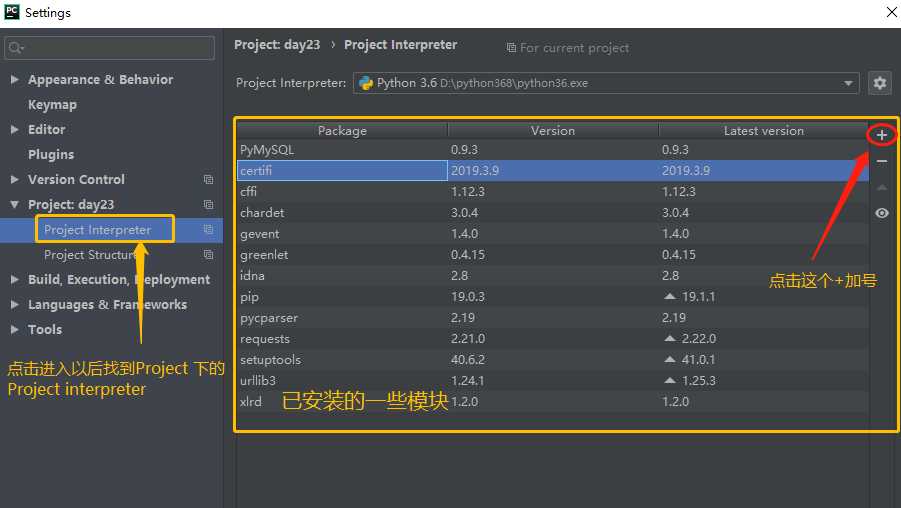This screenshot has width=901, height=508.
Task: Click setuptools latest version 41.0.1 cell
Action: pos(764,360)
